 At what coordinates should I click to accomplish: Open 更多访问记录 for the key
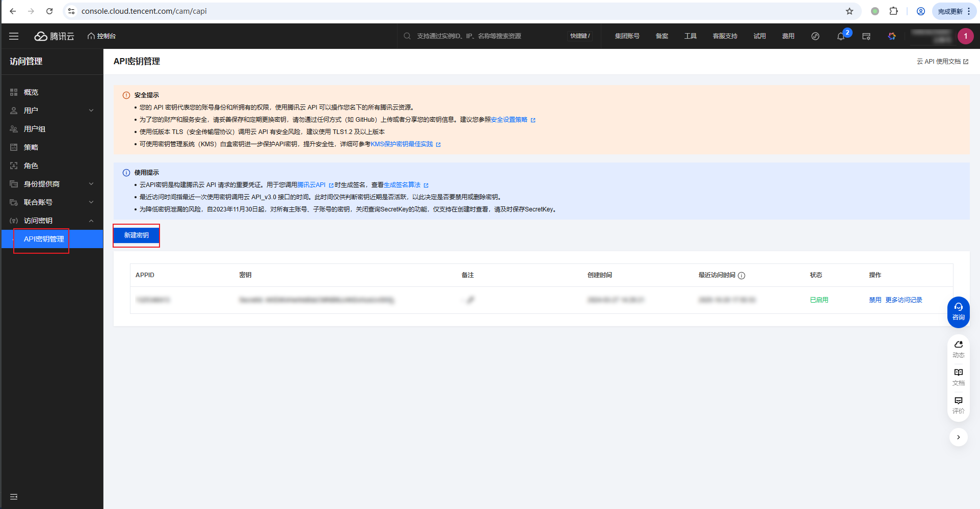904,300
